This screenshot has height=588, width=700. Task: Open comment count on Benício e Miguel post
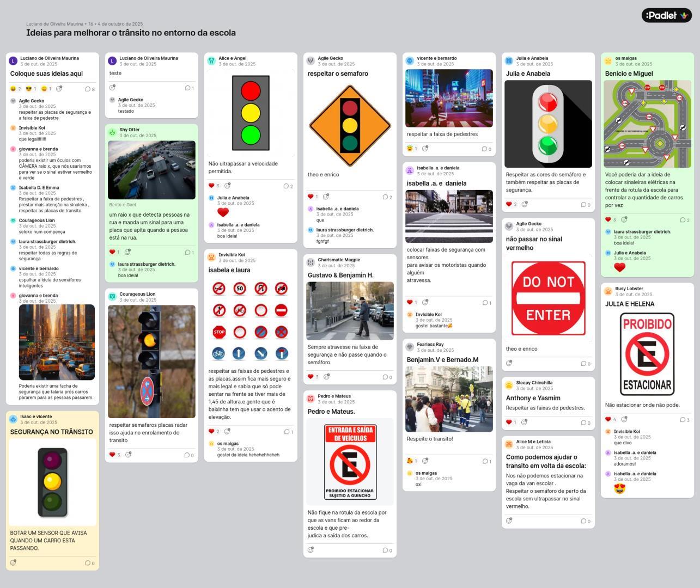(684, 220)
